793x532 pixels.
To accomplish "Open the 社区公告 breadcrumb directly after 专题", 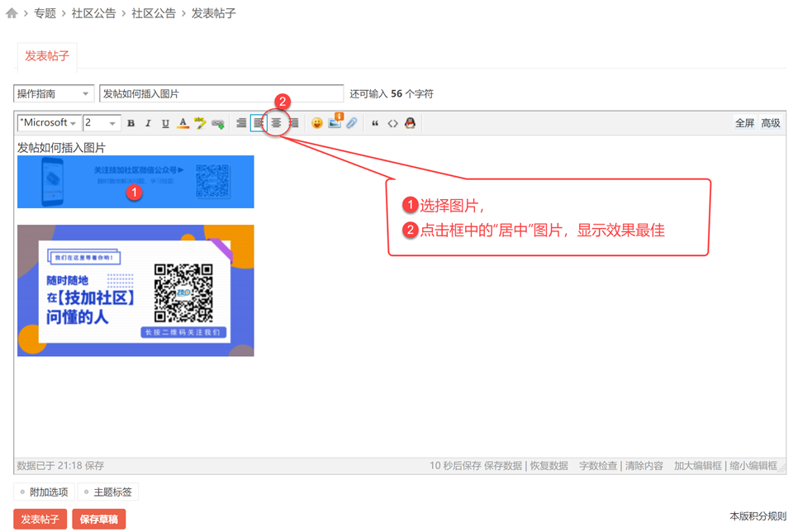I will click(93, 13).
